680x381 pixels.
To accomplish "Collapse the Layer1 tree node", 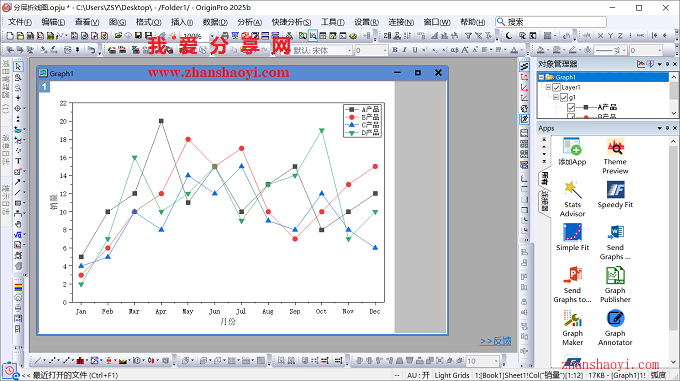I will (x=549, y=88).
